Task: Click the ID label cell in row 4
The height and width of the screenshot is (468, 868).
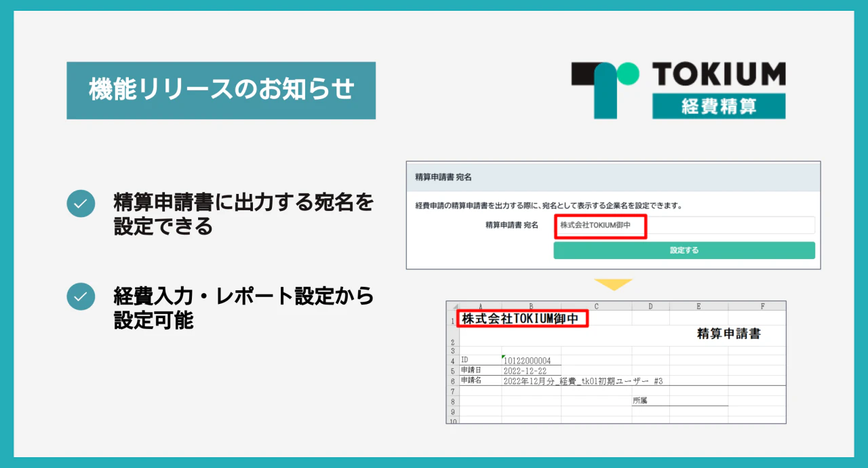Action: pyautogui.click(x=480, y=361)
